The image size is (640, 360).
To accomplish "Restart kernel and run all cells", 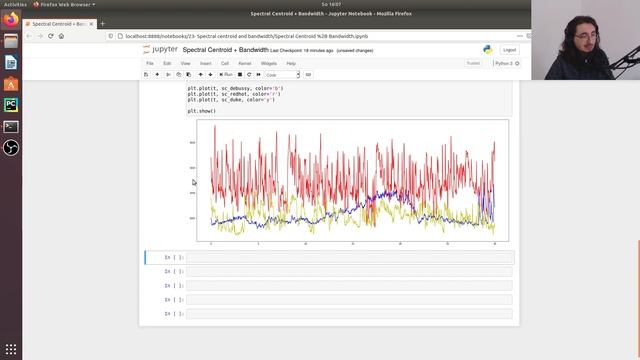I will pos(258,75).
